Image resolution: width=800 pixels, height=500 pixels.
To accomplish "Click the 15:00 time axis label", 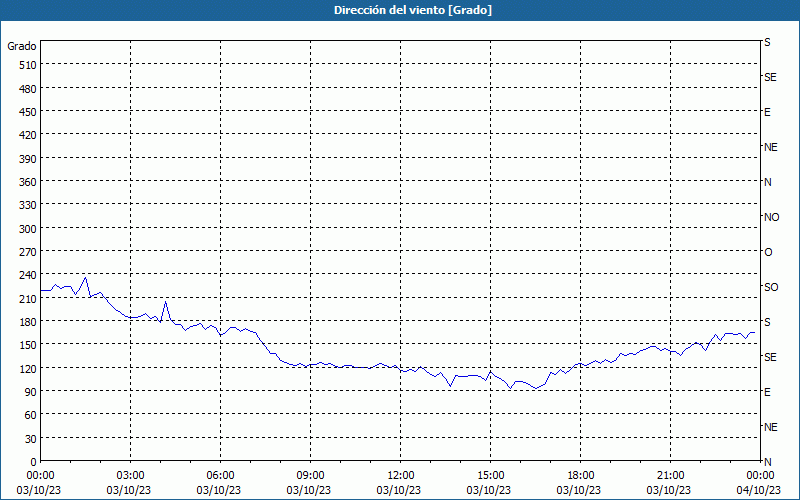I will 490,476.
